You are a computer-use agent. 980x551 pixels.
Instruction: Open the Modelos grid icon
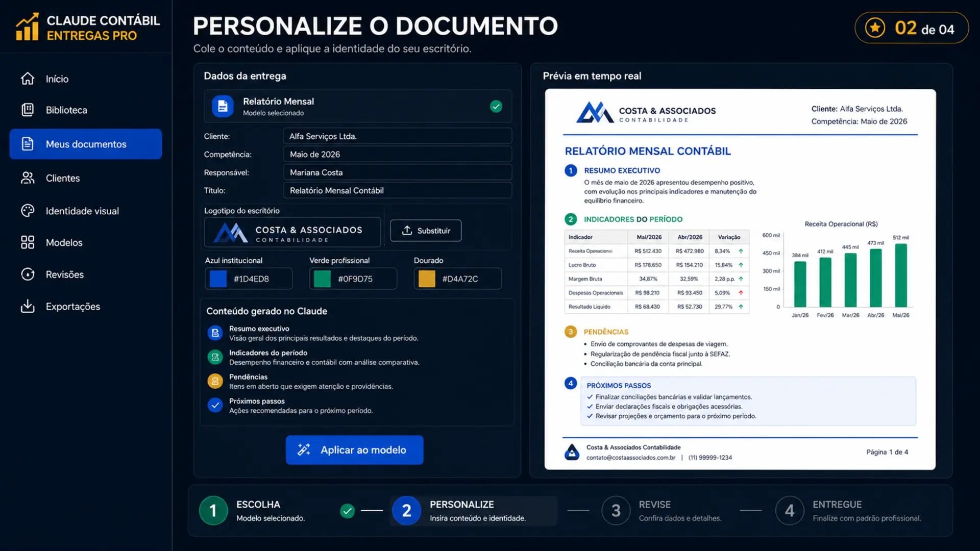(28, 242)
